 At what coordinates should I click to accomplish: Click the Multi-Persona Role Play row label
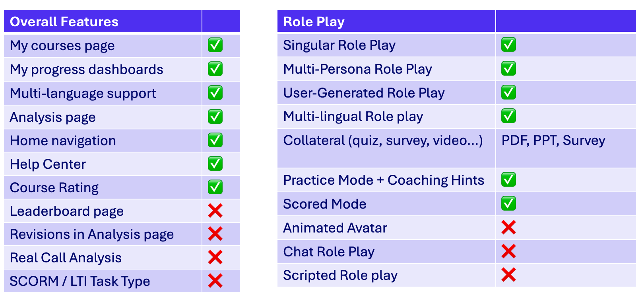(x=357, y=69)
